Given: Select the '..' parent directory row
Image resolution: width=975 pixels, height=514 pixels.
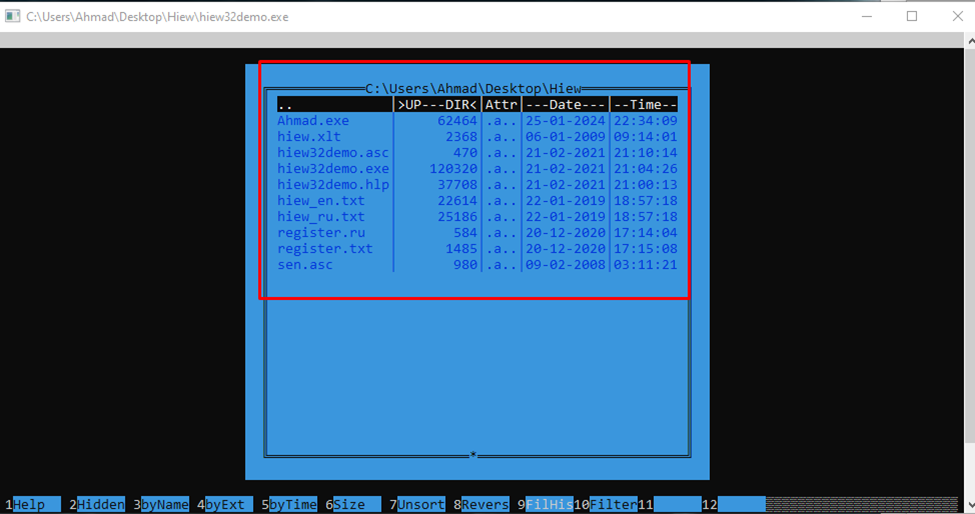Looking at the screenshot, I should (477, 104).
